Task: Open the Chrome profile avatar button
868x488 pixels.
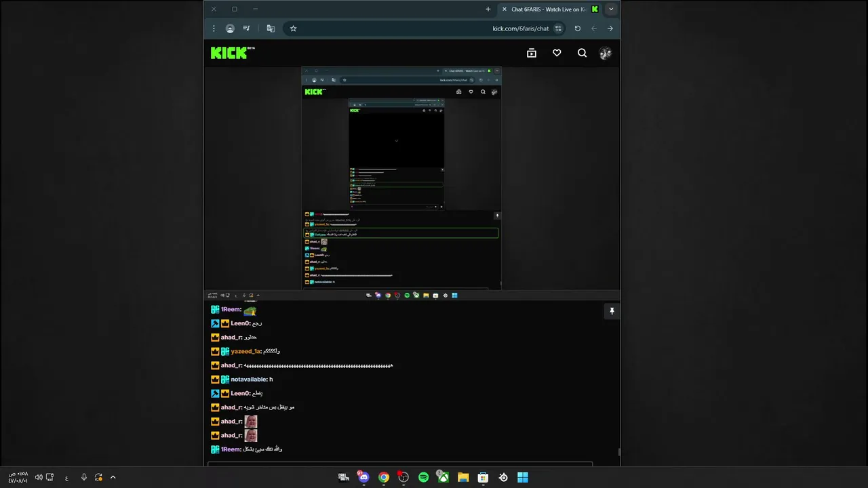Action: tap(230, 28)
